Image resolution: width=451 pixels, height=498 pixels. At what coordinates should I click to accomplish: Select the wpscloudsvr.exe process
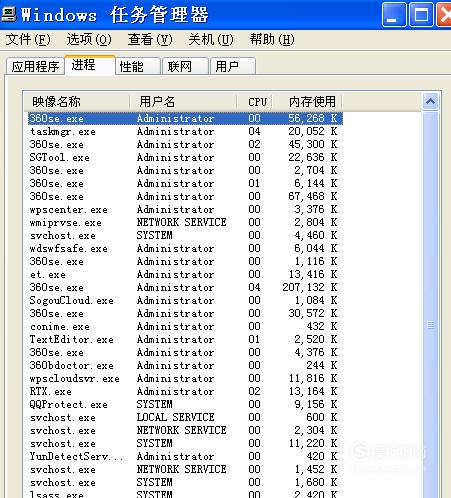click(185, 378)
